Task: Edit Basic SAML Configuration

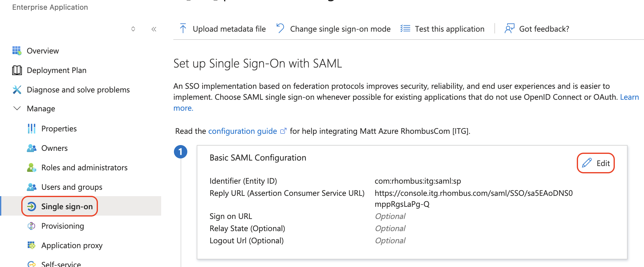Action: point(596,163)
